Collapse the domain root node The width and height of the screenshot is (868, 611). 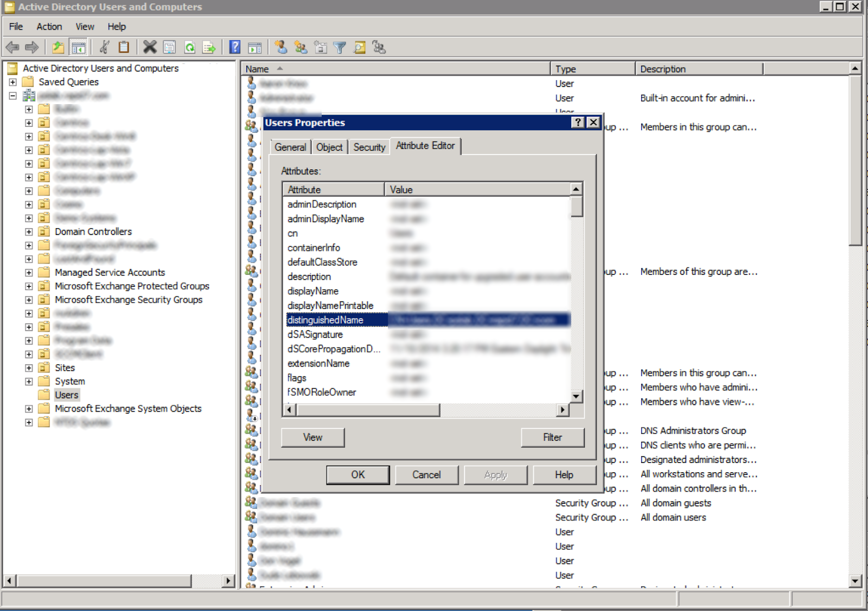[12, 95]
